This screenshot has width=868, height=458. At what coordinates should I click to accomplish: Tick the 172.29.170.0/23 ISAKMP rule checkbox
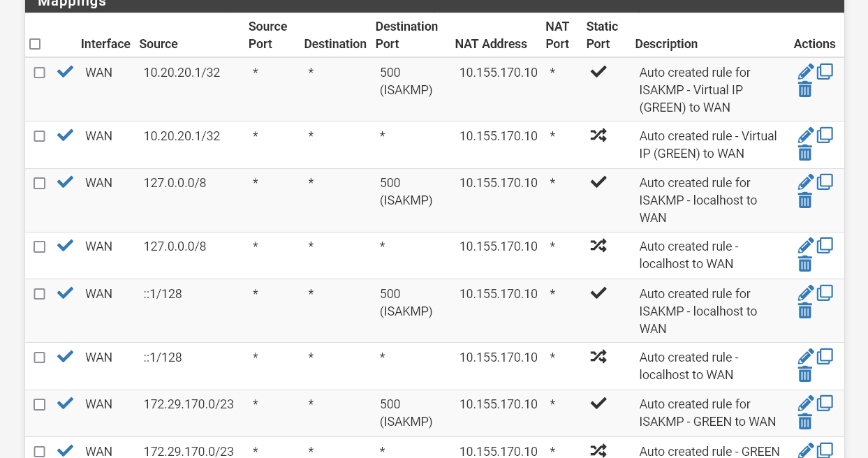40,404
